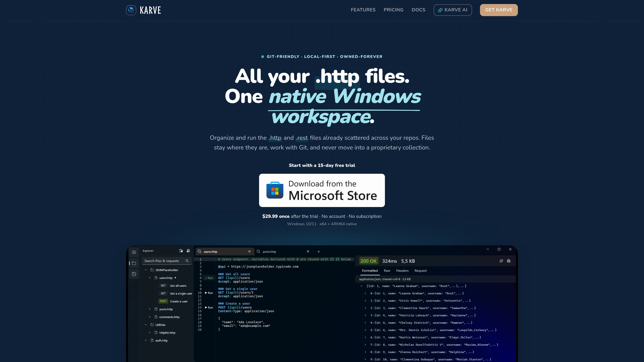
Task: Click the "name": "Ada Lovelace" line
Action: click(x=243, y=322)
